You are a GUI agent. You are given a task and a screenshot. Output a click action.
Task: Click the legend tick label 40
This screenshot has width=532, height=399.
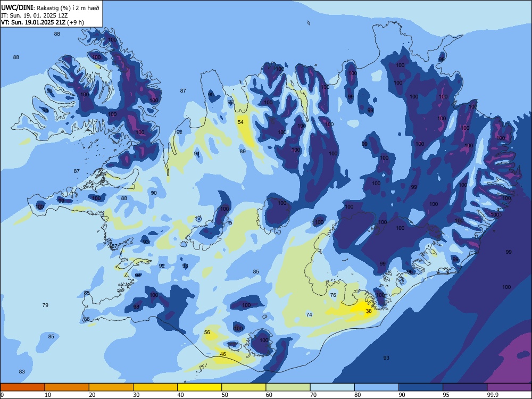181,395
